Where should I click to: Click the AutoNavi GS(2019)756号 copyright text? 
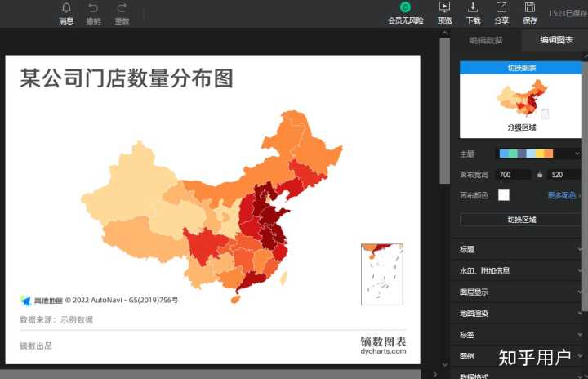click(122, 301)
